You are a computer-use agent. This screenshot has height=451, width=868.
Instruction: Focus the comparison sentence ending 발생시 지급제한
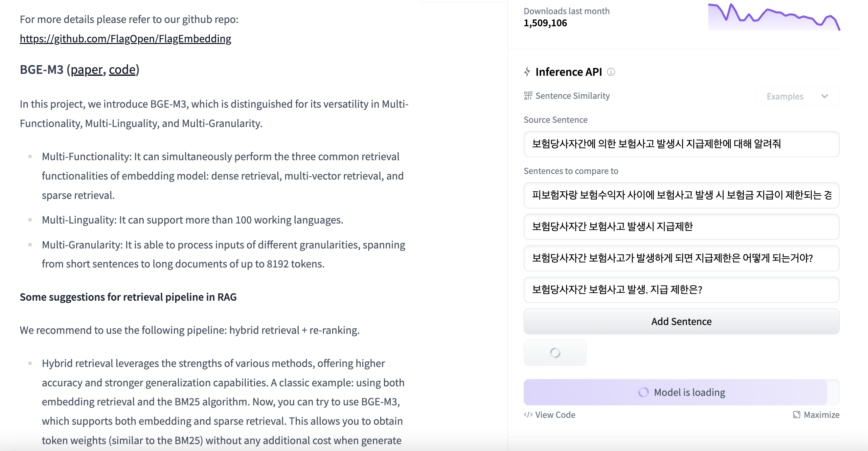click(x=681, y=226)
